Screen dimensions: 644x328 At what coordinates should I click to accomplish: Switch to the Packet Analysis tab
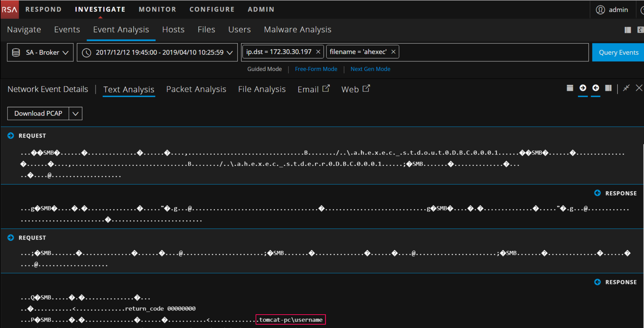(196, 89)
